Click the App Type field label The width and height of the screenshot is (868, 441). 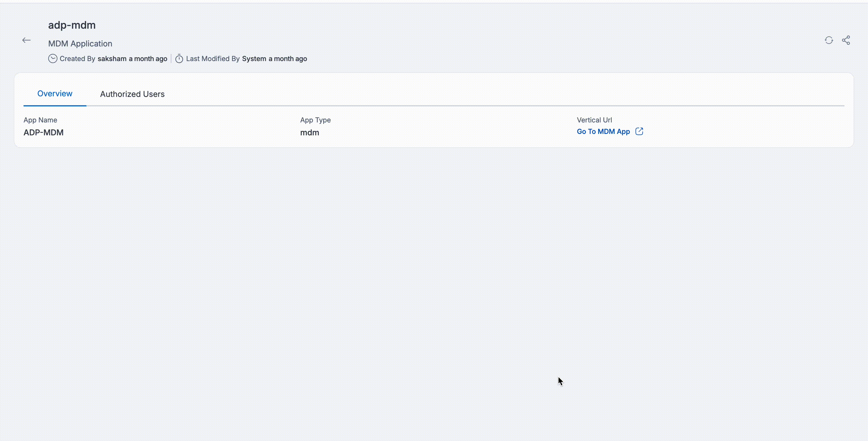tap(315, 120)
